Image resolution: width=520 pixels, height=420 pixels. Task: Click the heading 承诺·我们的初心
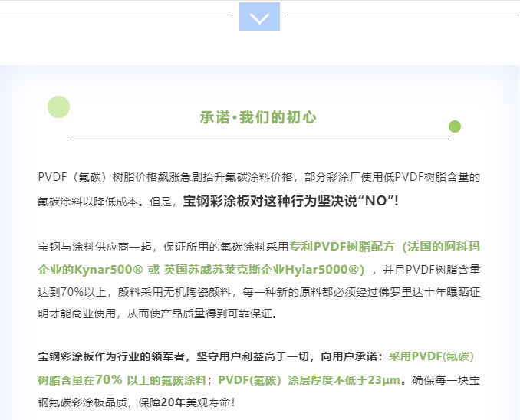pyautogui.click(x=258, y=118)
